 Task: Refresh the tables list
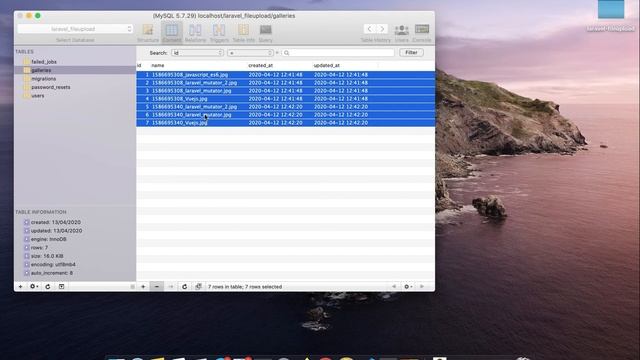(48, 287)
